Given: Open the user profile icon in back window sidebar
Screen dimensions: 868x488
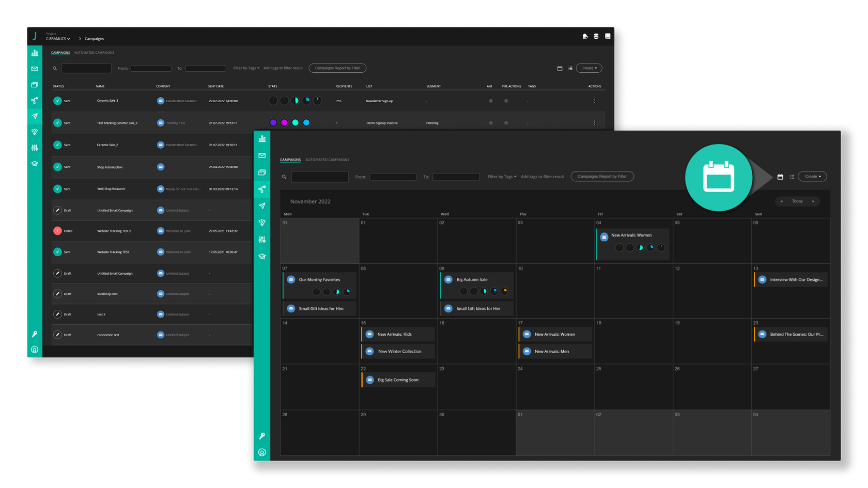Looking at the screenshot, I should click(35, 350).
